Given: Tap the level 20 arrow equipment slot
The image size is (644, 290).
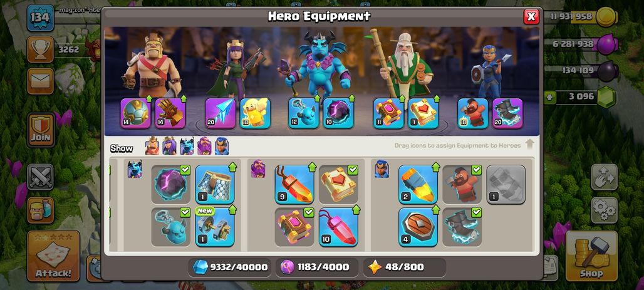Looking at the screenshot, I should pos(221,113).
